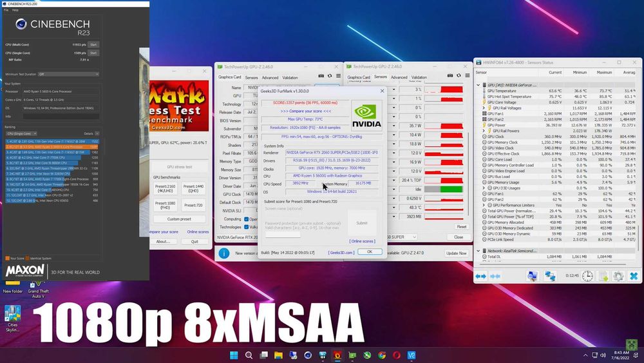The height and width of the screenshot is (363, 644).
Task: Click the HWiNFO save log file icon
Action: coord(603,276)
